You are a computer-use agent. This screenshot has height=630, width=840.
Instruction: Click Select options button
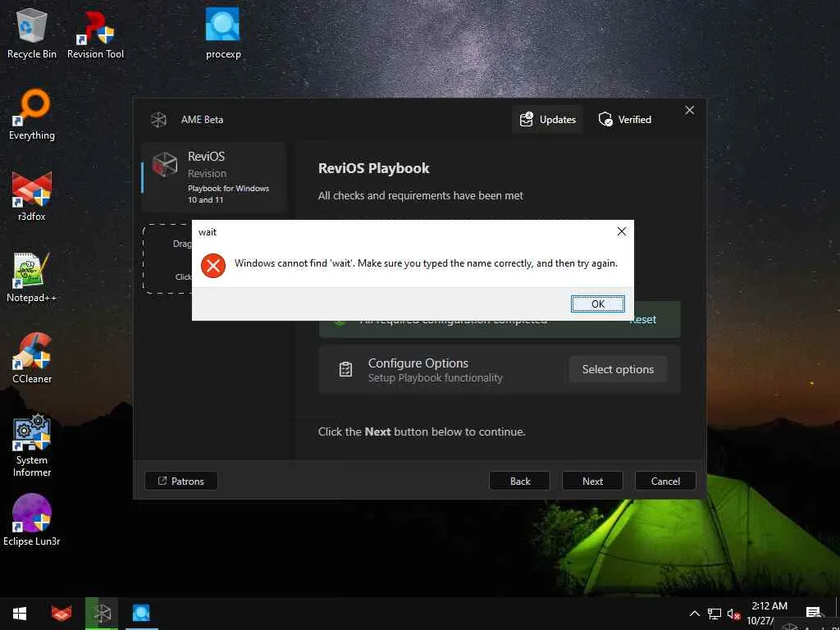coord(618,369)
